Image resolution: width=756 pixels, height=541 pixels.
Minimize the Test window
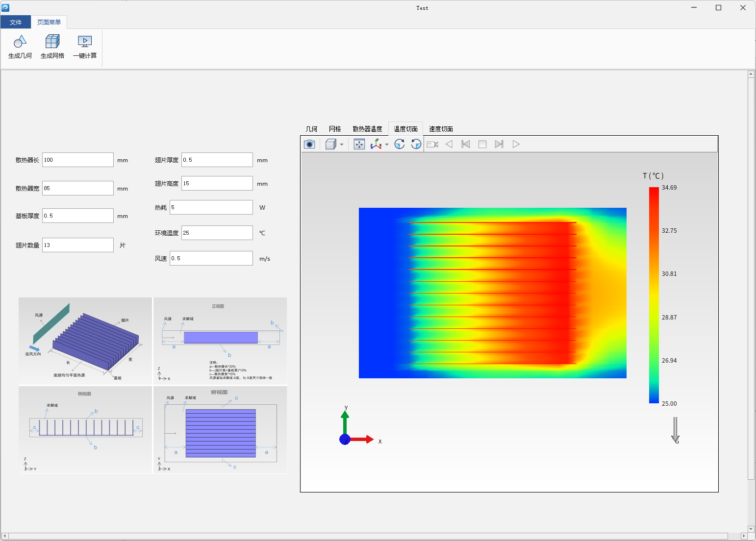coord(694,8)
